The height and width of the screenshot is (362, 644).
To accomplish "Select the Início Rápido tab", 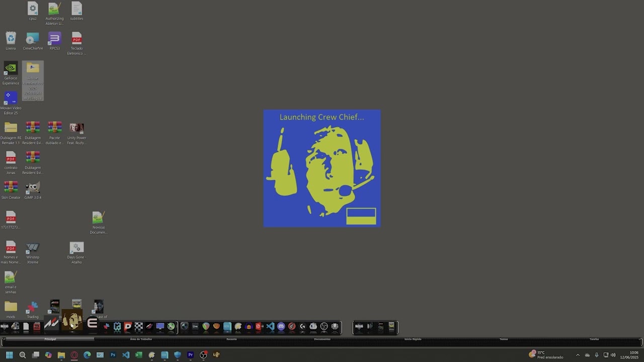I will tap(413, 339).
